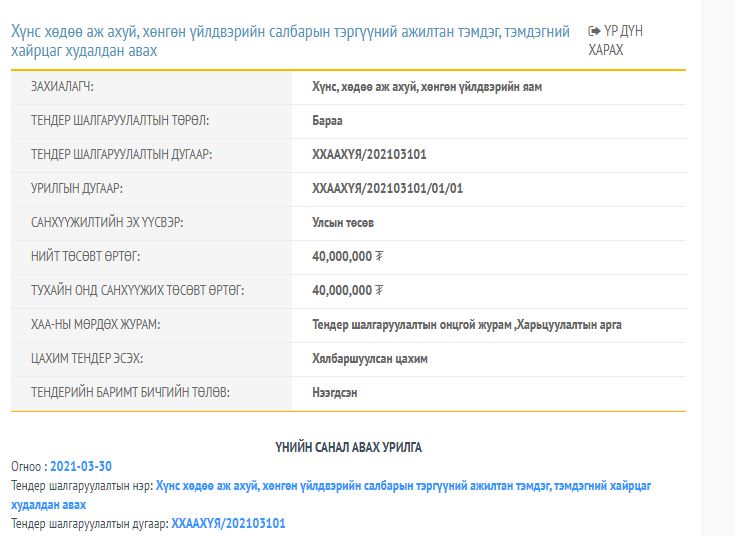Click the ХХААХҮЯ/202103101/01/01 invitation number

tap(388, 189)
